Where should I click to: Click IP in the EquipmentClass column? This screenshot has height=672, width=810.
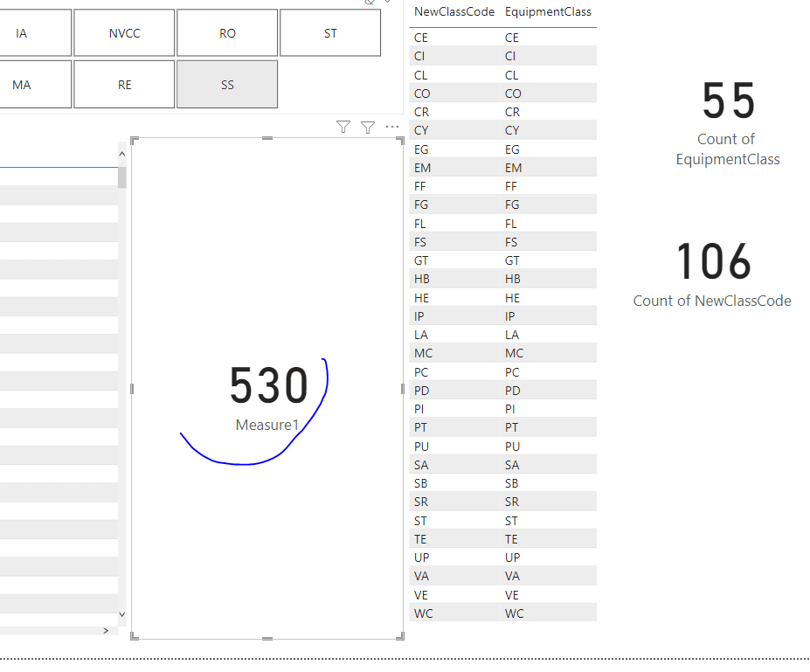pos(510,316)
